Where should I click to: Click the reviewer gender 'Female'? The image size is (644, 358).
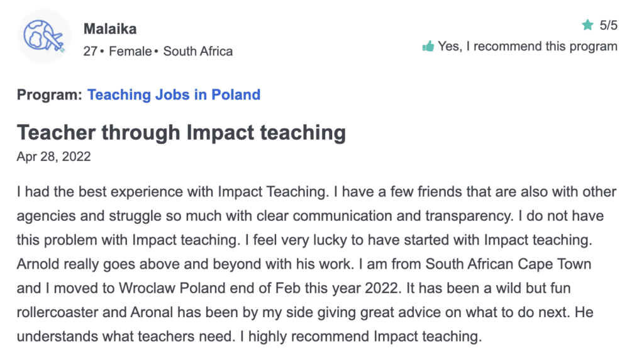click(130, 52)
